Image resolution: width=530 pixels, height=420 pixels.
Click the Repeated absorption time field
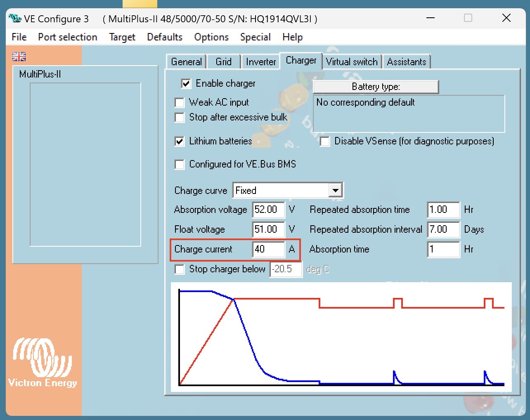click(444, 210)
